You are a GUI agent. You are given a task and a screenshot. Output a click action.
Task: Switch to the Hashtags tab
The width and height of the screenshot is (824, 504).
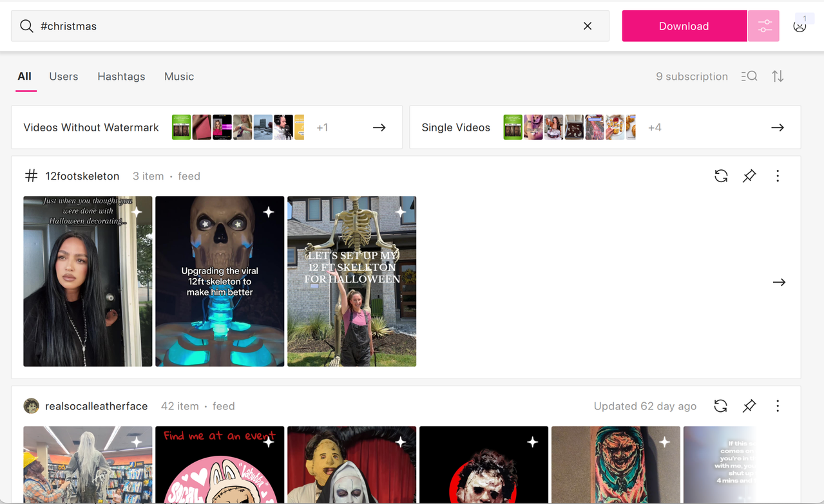pyautogui.click(x=121, y=77)
